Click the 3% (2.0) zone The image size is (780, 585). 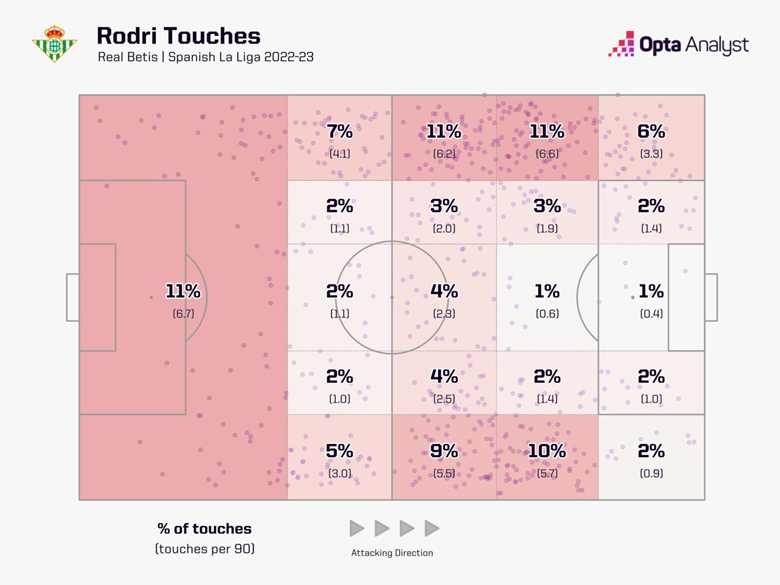coord(443,213)
